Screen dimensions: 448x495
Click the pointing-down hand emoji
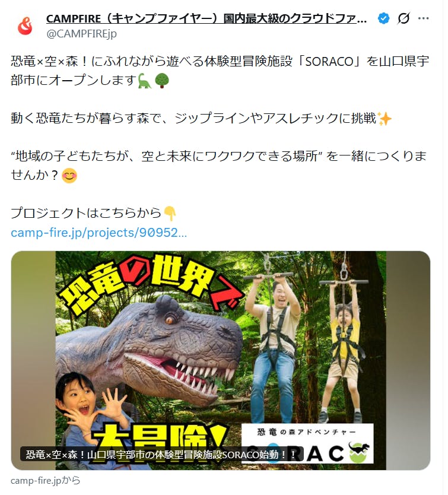coord(170,214)
